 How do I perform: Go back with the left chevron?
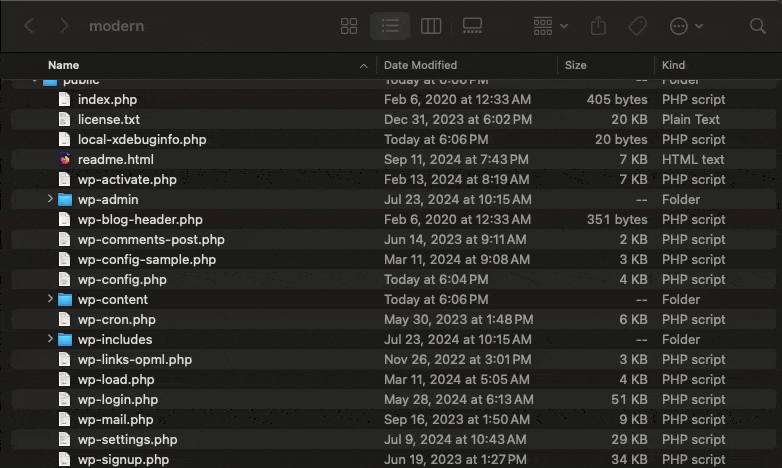point(29,25)
